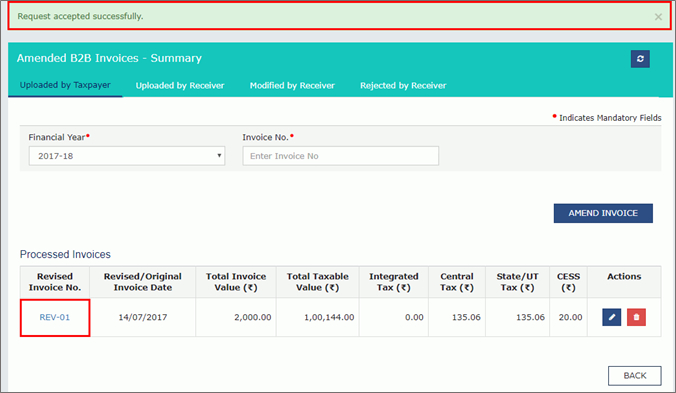
Task: Open the Rejected by Receiver tab
Action: tap(403, 85)
